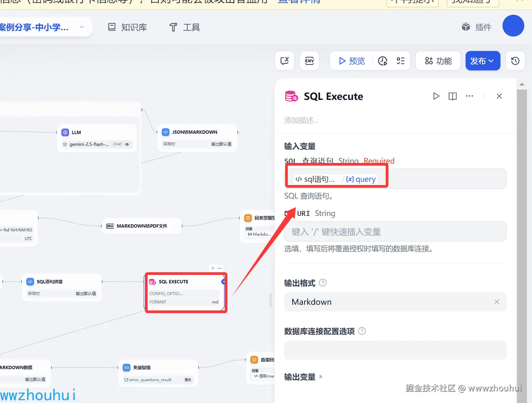Click the 数据库连接配置选项 input field
The height and width of the screenshot is (403, 532).
click(395, 350)
